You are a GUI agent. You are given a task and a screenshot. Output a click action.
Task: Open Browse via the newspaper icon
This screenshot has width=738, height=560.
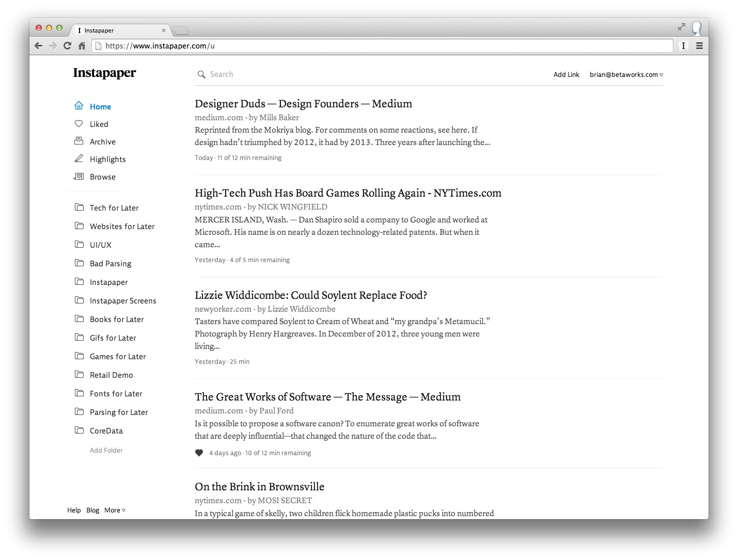[78, 176]
